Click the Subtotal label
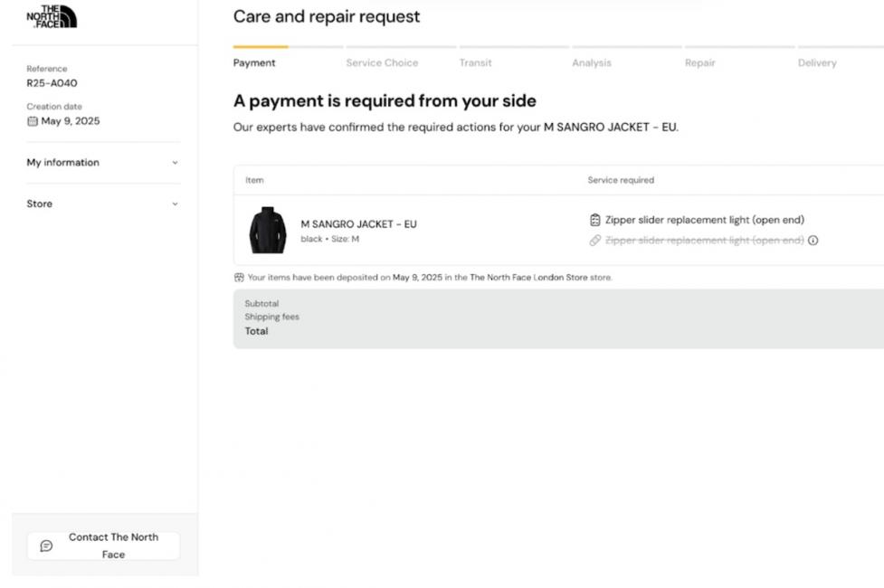Screen dimensions: 884x588 pos(261,303)
